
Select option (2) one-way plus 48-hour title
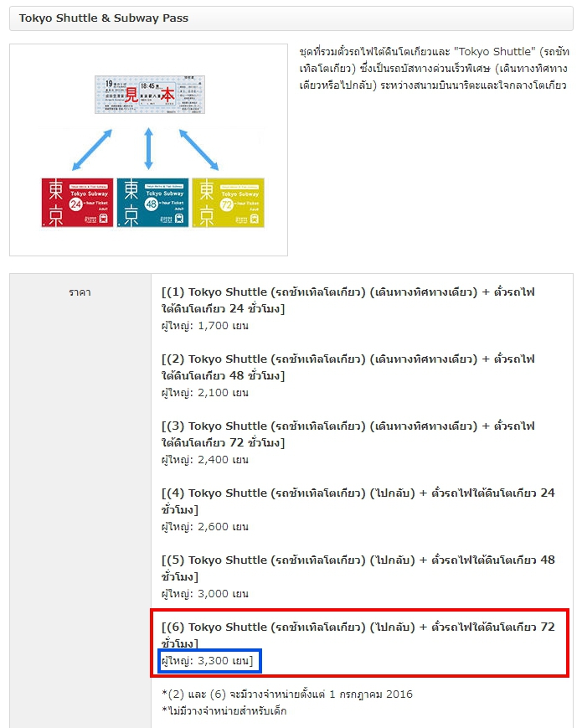(348, 367)
